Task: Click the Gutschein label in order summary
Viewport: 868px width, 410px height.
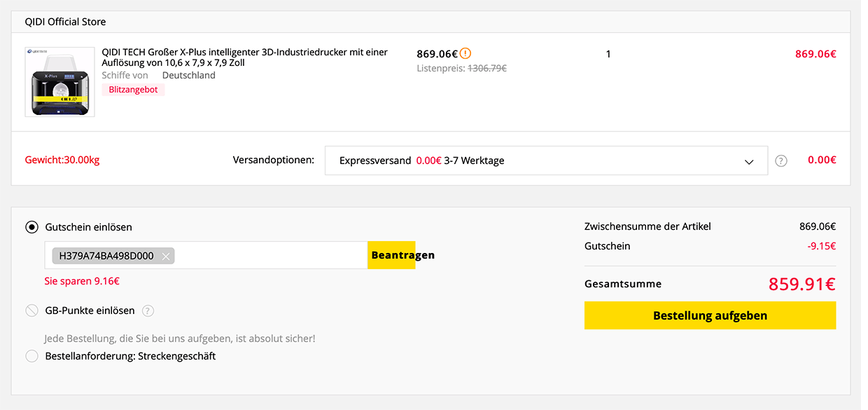Action: 608,246
